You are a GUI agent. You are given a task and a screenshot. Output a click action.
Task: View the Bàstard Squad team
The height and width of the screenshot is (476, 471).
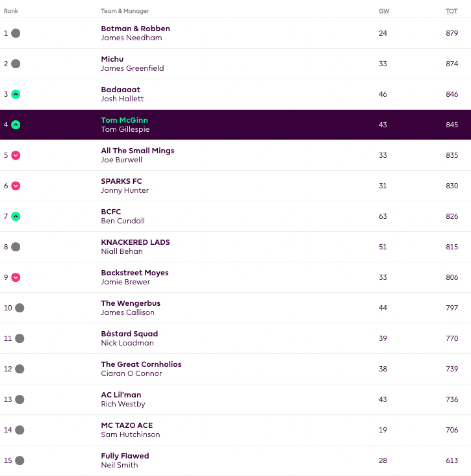coord(129,334)
